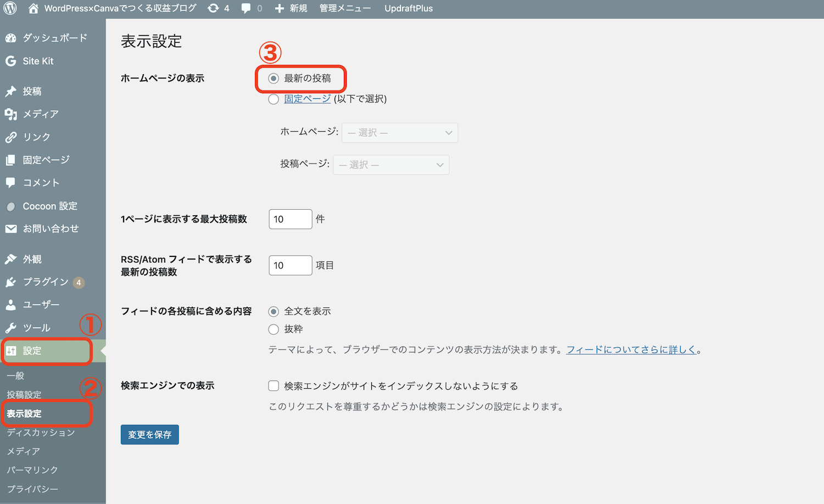Open the ダッシュボード sidebar menu

[x=54, y=38]
